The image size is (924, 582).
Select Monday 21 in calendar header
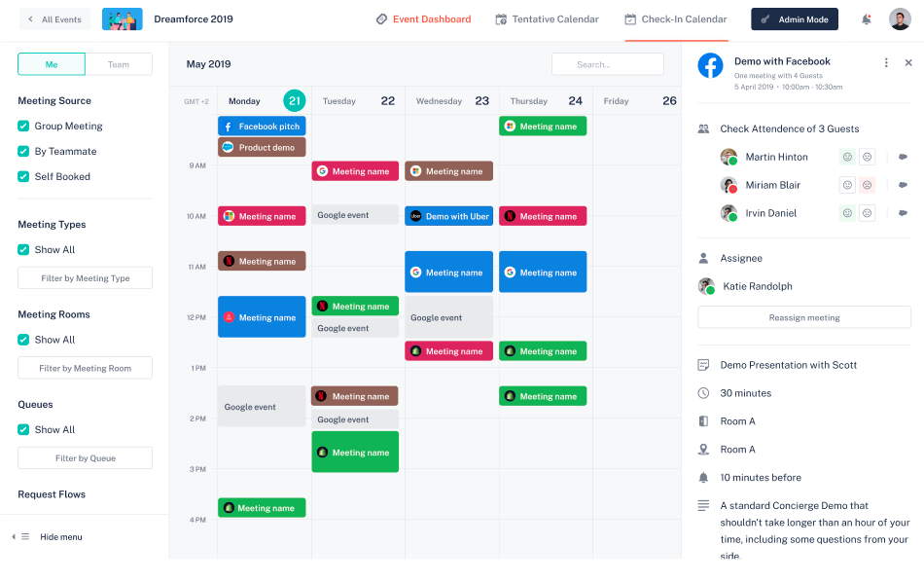[x=264, y=101]
